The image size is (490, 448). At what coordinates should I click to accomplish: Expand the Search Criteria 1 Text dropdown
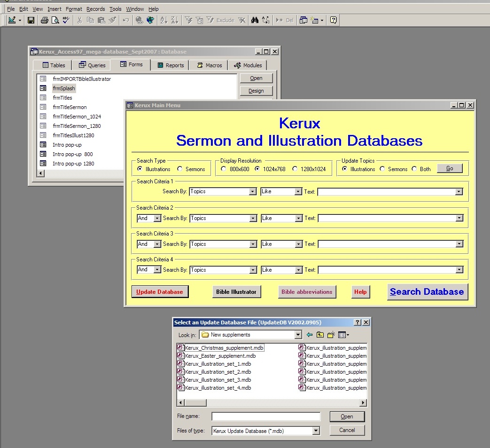point(459,192)
